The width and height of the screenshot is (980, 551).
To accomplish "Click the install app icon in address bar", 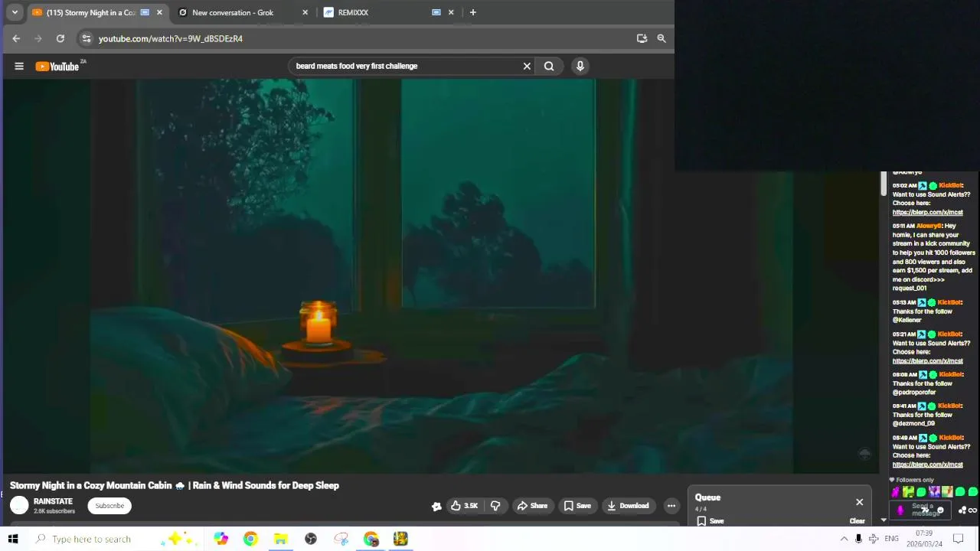I will [642, 38].
